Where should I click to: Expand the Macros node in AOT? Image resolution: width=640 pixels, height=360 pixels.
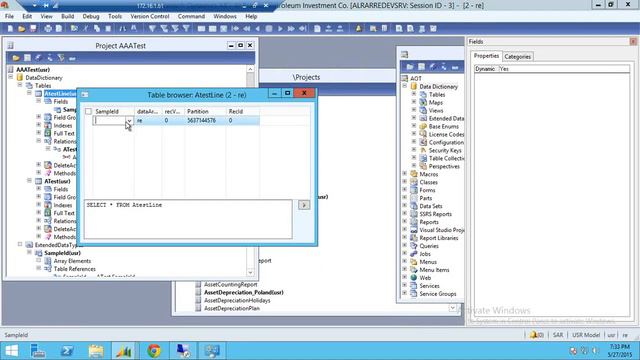[405, 174]
